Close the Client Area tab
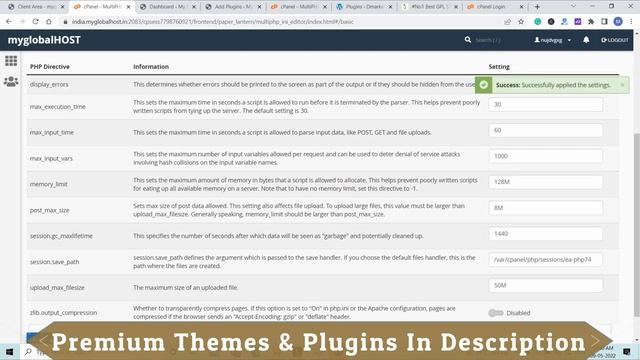This screenshot has height=360, width=640. pyautogui.click(x=62, y=7)
